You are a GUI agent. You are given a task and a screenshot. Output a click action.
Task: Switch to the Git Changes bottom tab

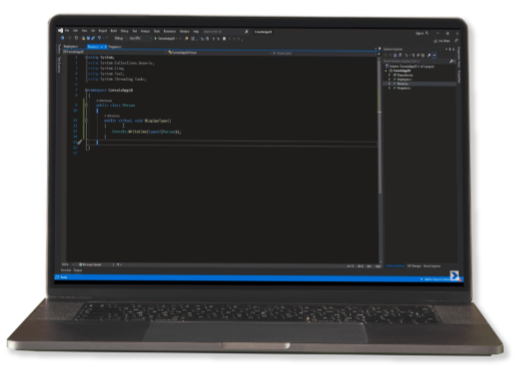click(x=414, y=266)
